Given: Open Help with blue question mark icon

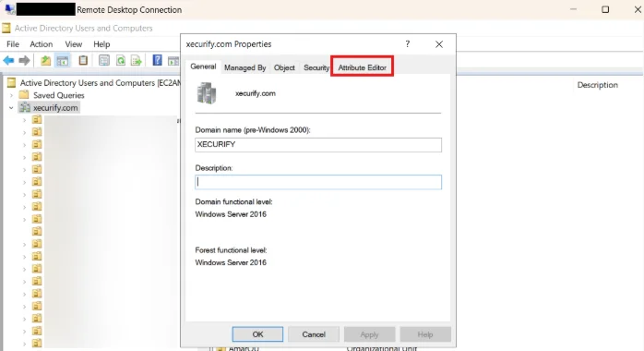Looking at the screenshot, I should 157,60.
